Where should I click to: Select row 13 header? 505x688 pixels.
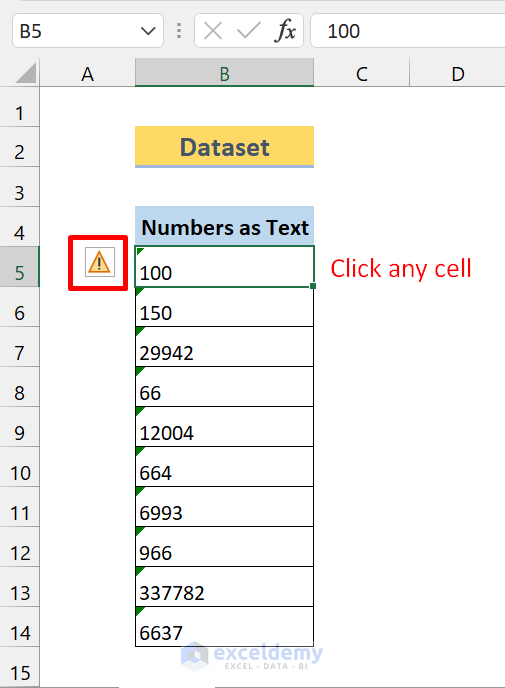19,587
